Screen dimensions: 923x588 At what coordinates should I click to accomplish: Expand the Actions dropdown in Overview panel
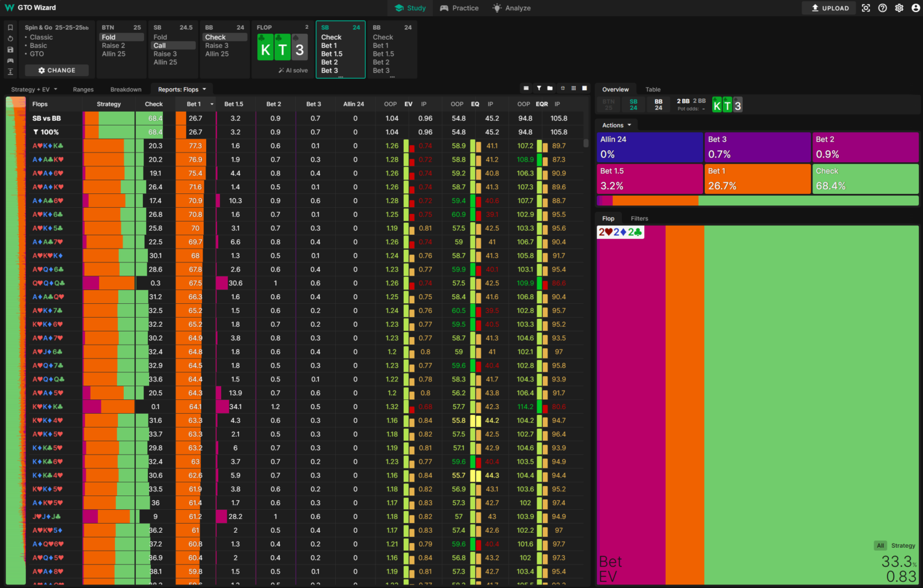617,125
